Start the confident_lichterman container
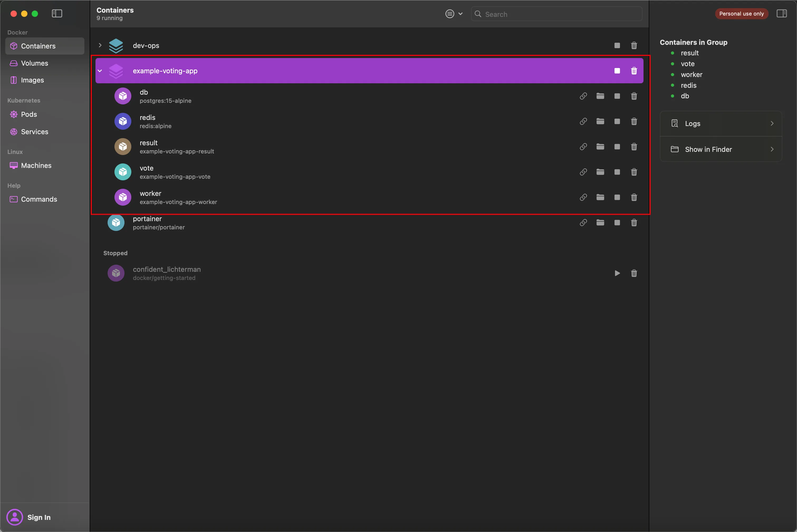 (617, 273)
